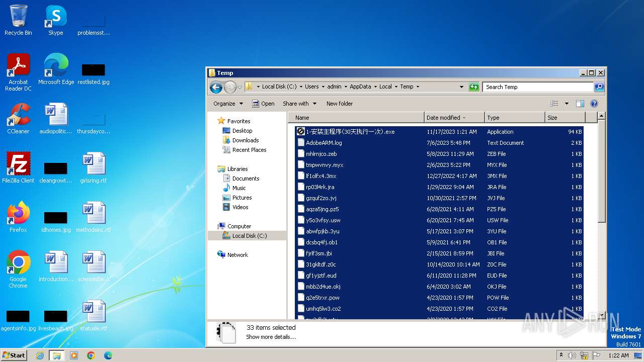Open girlsring.rtf desktop file
The width and height of the screenshot is (644, 362).
[x=94, y=168]
